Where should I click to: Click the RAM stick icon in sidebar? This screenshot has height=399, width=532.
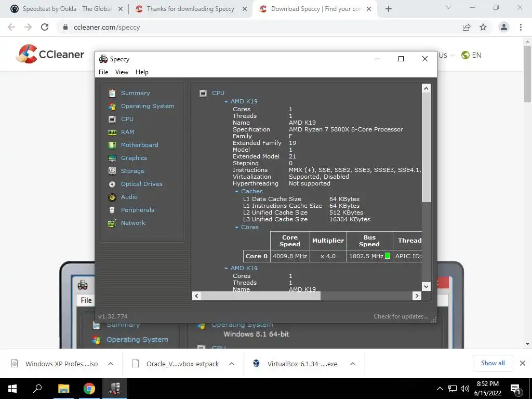click(x=112, y=132)
